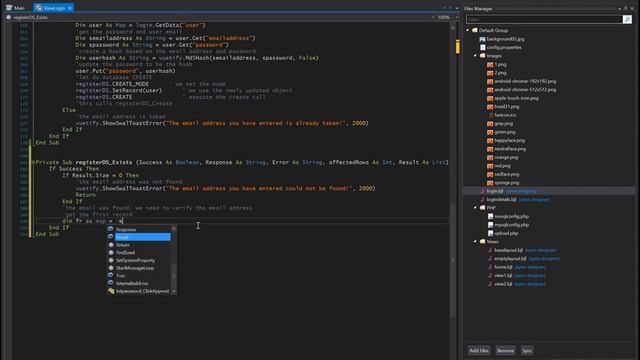Collapse the Views folder
Screen dimensions: 640x360
coord(476,242)
